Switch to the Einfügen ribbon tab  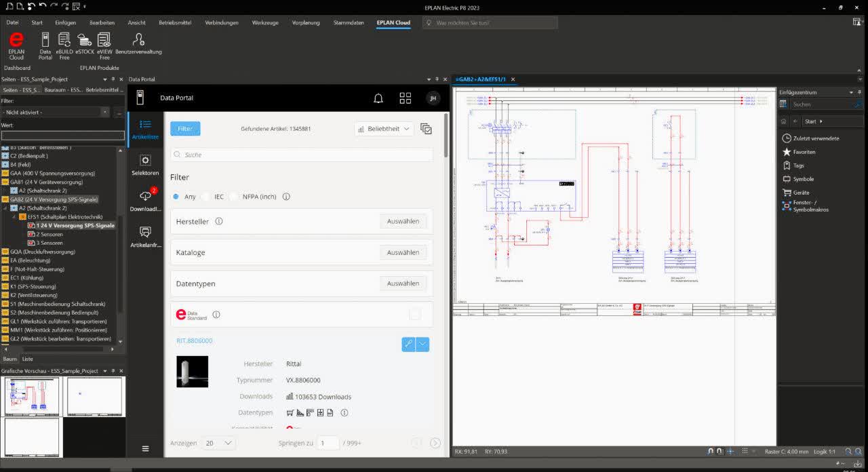66,22
